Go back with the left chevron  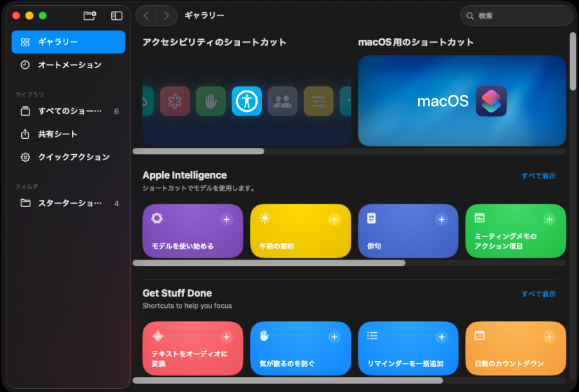pos(146,15)
